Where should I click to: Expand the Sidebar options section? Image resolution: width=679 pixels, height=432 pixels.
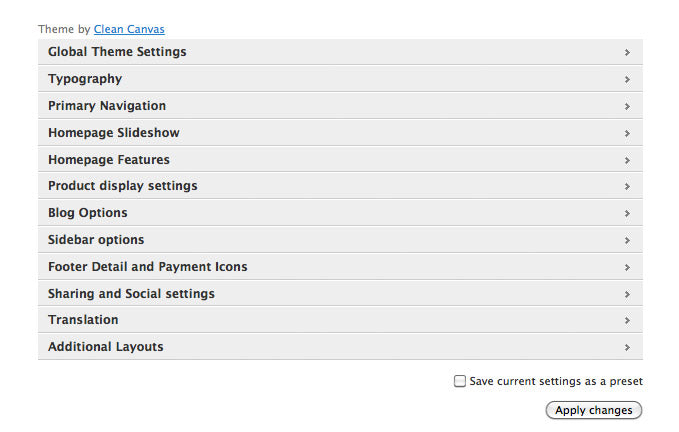96,240
